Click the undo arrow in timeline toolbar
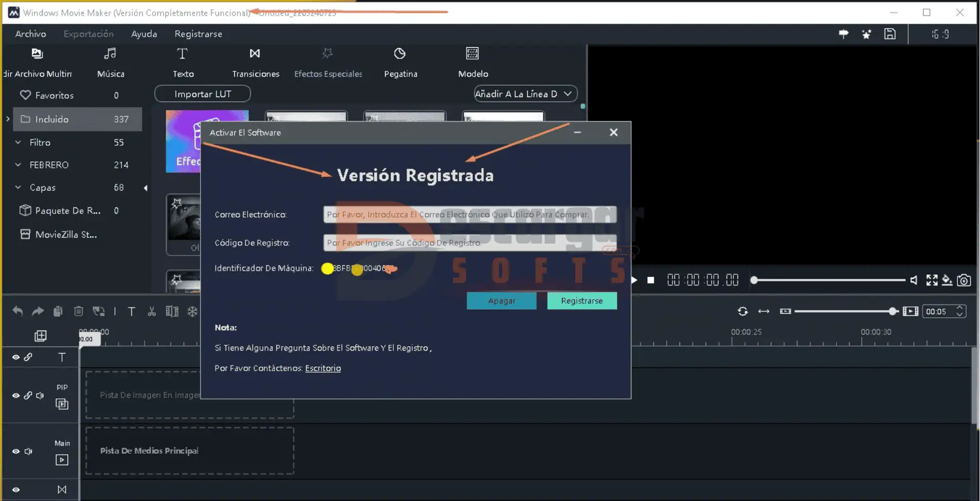The image size is (980, 501). tap(17, 311)
